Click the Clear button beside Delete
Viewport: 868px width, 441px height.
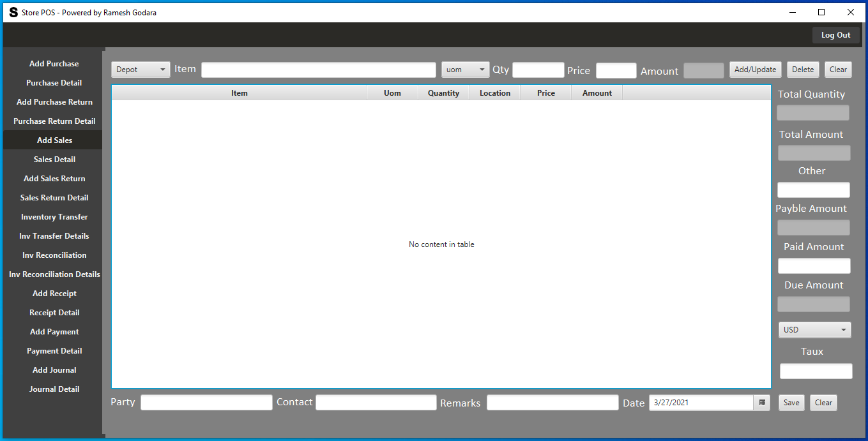838,70
